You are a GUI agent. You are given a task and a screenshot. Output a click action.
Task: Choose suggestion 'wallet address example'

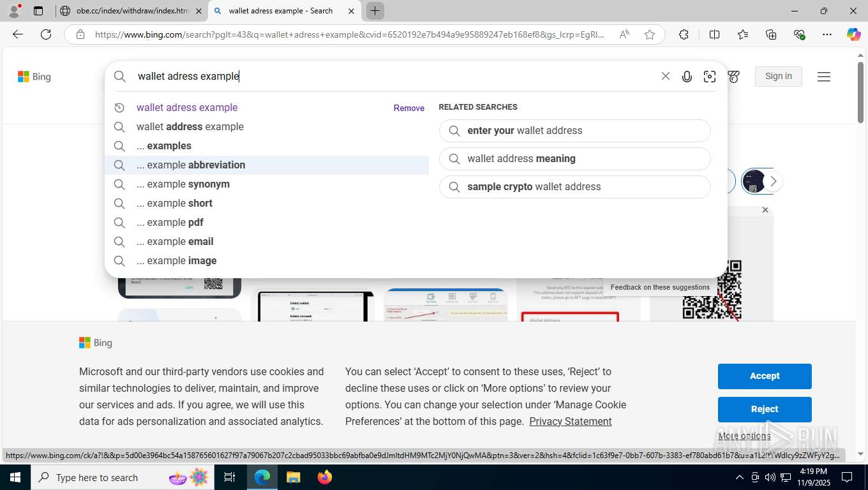[x=267, y=127]
